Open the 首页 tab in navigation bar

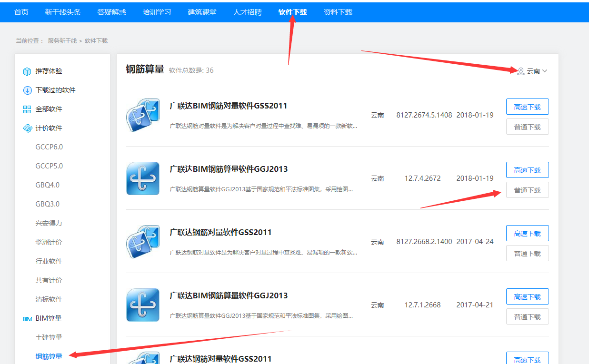(x=21, y=12)
